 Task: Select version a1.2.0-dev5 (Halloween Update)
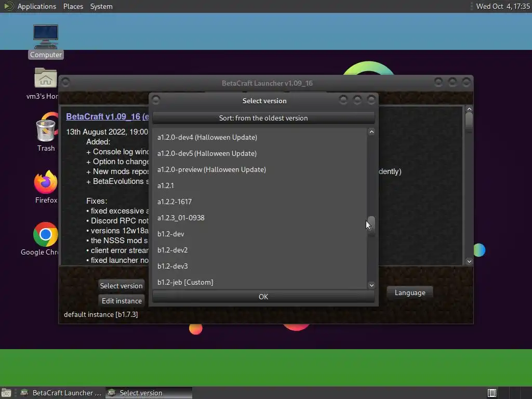(x=260, y=153)
